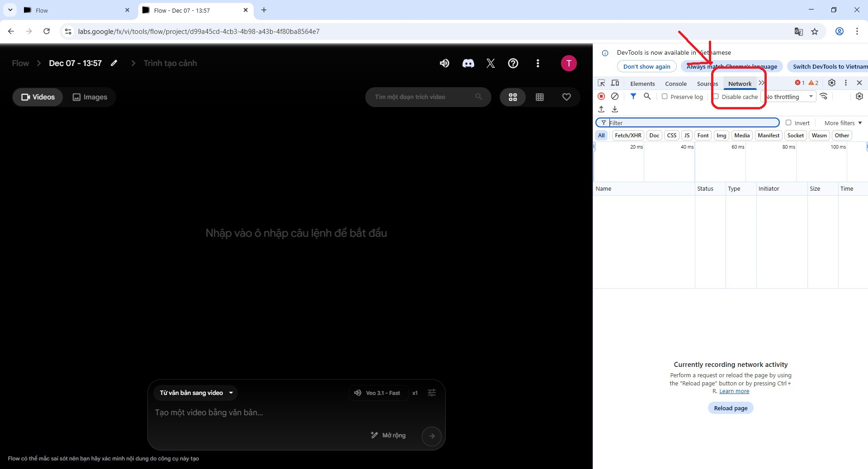868x469 pixels.
Task: Click the X (Twitter) icon
Action: click(491, 63)
